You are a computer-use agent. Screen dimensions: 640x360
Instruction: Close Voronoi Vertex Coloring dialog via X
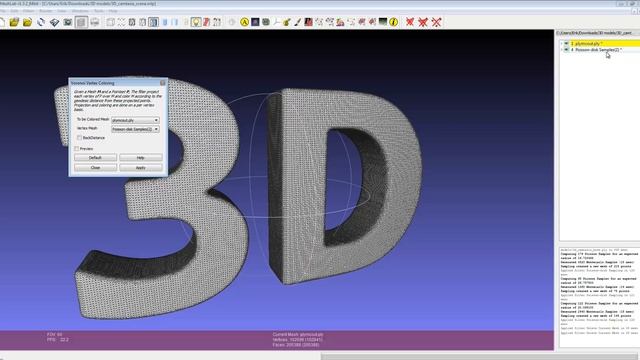click(x=163, y=83)
